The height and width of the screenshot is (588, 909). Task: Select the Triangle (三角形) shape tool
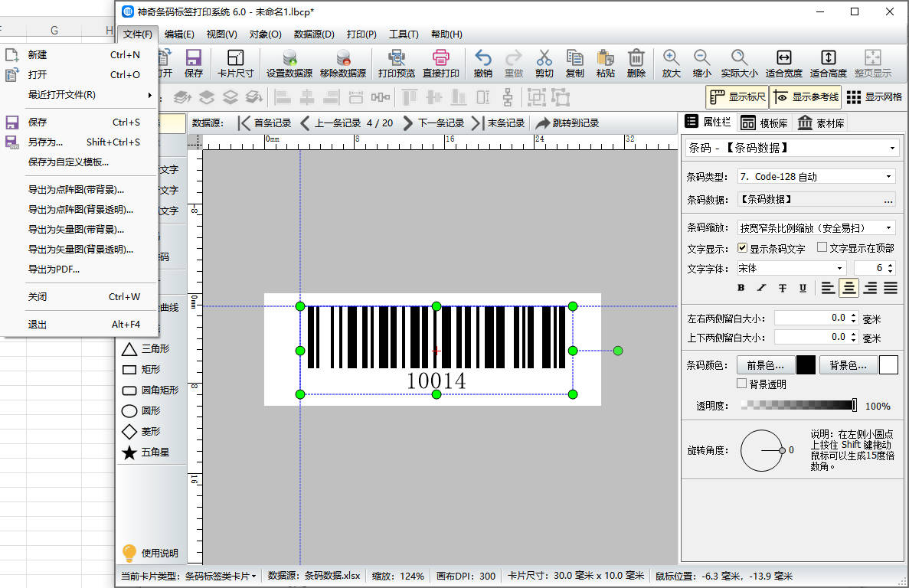coord(146,349)
